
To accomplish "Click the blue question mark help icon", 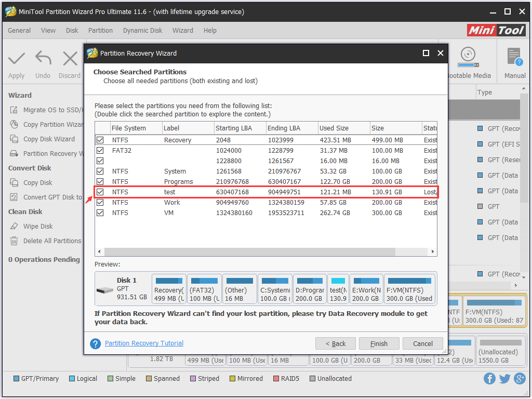I will 96,344.
